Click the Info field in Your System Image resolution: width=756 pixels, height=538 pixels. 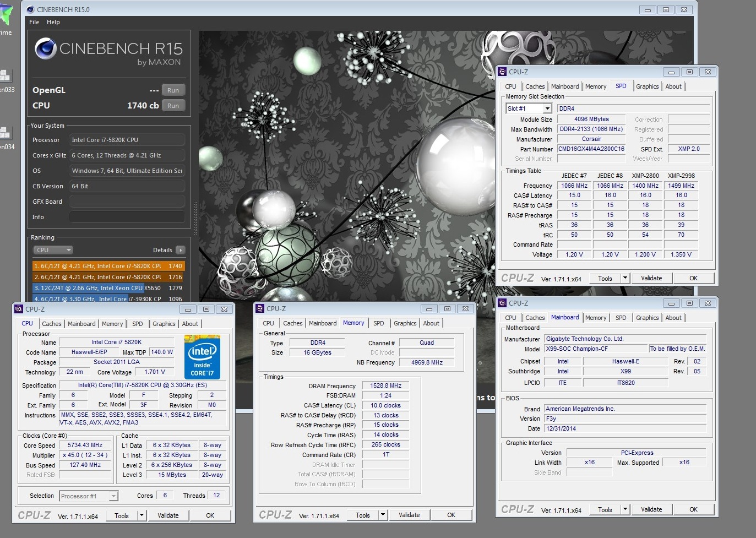coord(127,217)
